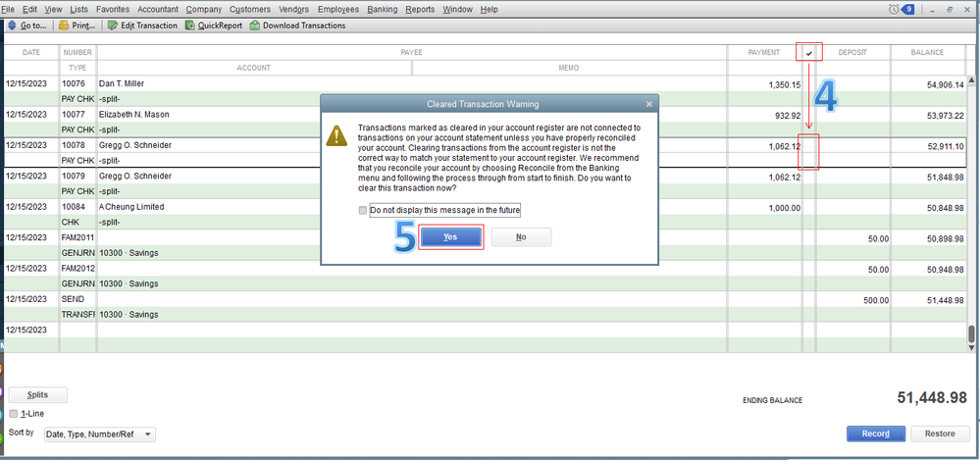Open the Reports menu

pyautogui.click(x=420, y=10)
